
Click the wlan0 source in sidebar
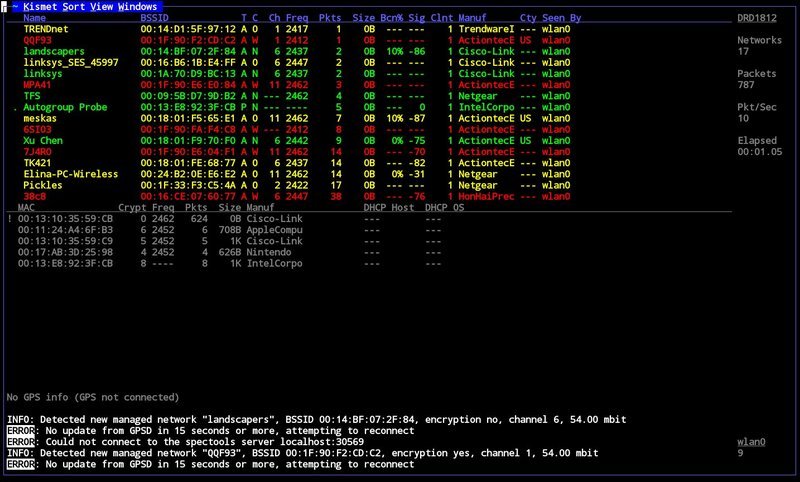coord(751,442)
